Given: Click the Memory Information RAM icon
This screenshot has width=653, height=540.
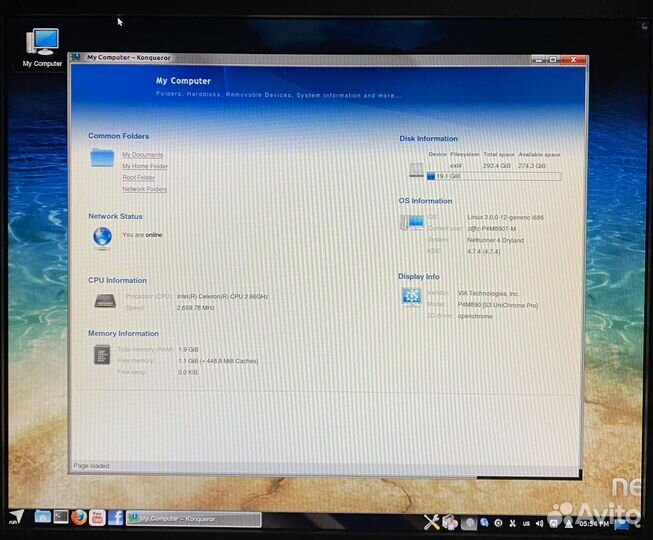Looking at the screenshot, I should [102, 355].
